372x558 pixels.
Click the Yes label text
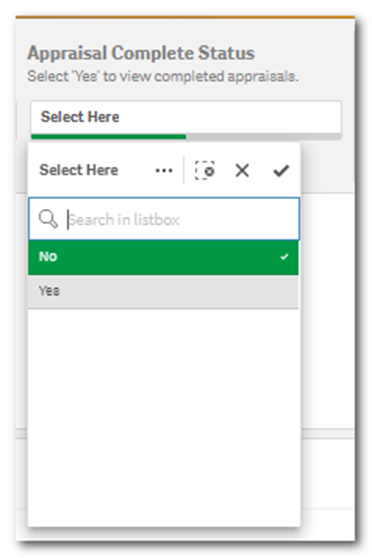pyautogui.click(x=49, y=291)
